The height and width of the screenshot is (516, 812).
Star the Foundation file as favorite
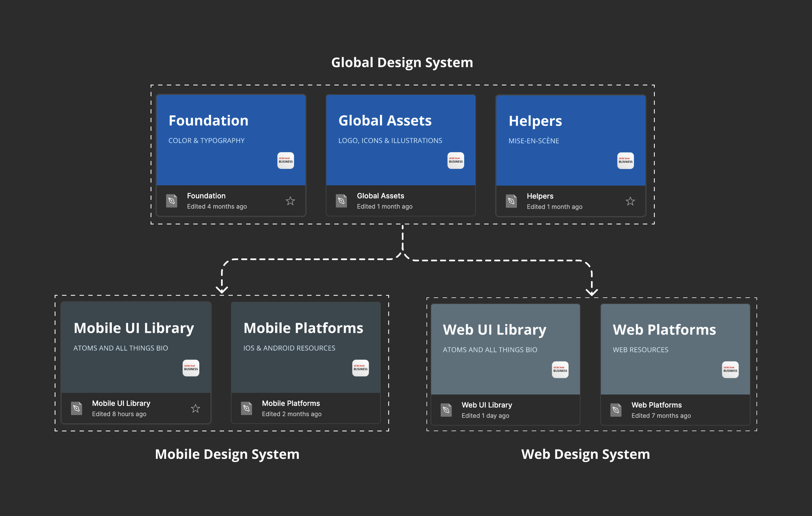pos(290,201)
